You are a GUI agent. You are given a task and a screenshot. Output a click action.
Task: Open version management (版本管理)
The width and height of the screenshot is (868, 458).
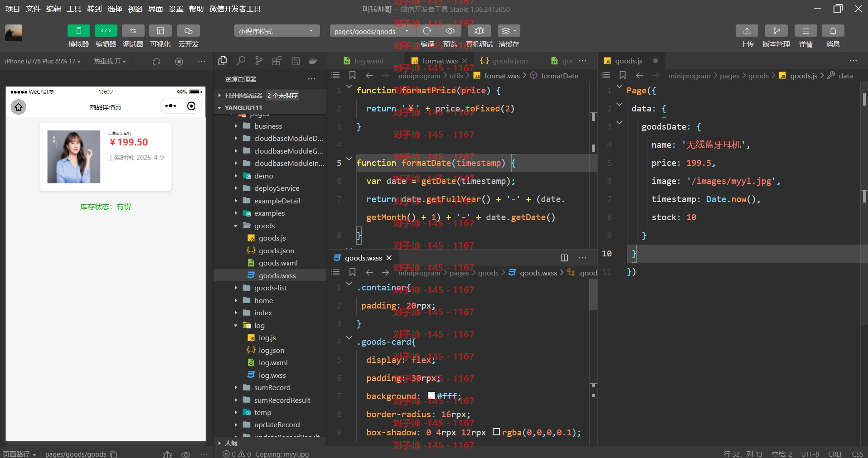pos(776,31)
